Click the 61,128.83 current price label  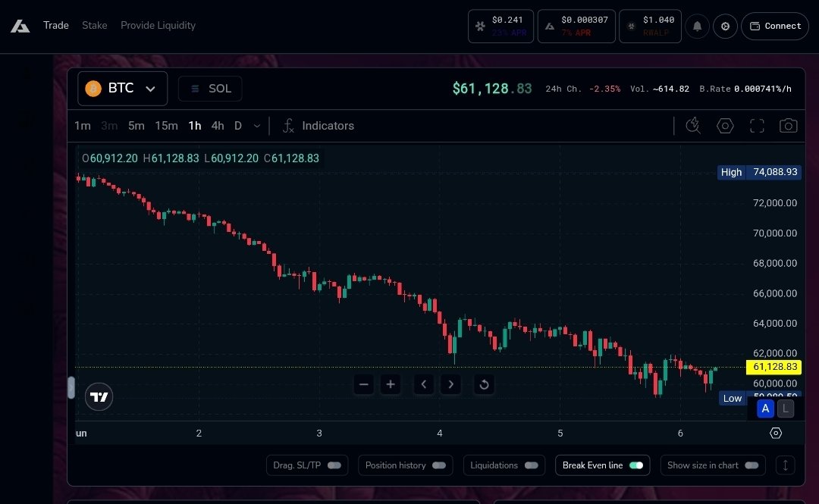774,367
